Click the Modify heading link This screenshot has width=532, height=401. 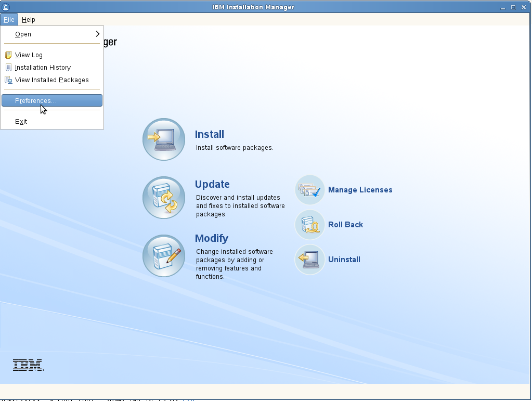pyautogui.click(x=212, y=239)
